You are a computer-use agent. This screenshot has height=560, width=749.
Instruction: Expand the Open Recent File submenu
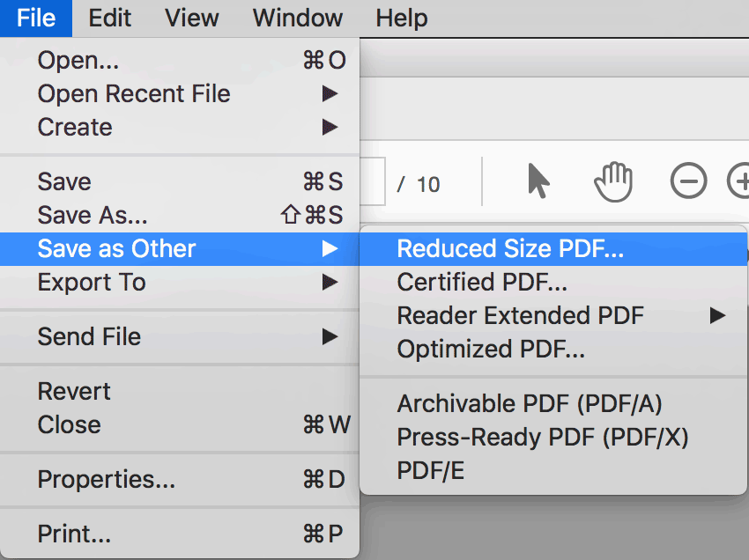180,93
